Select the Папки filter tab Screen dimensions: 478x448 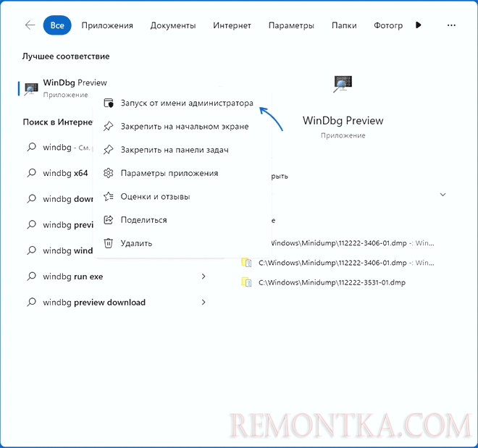tap(344, 25)
